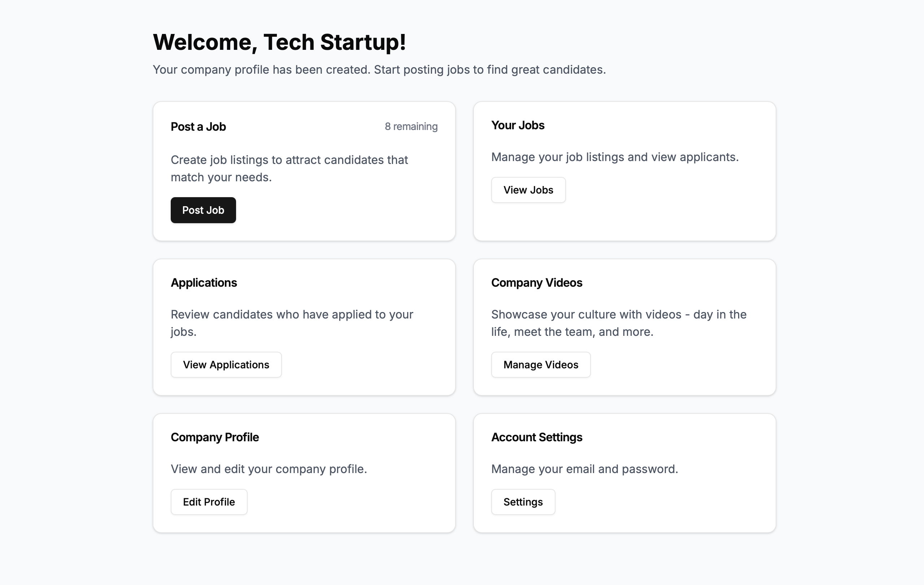Select the Company Profile heading
Screen dimensions: 924x585
215,437
